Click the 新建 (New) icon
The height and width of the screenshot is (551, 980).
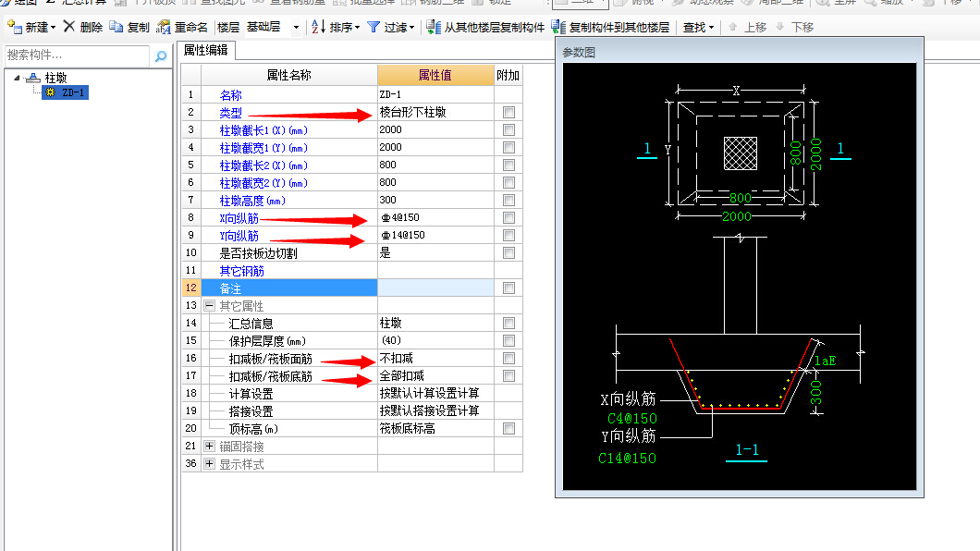tap(15, 27)
